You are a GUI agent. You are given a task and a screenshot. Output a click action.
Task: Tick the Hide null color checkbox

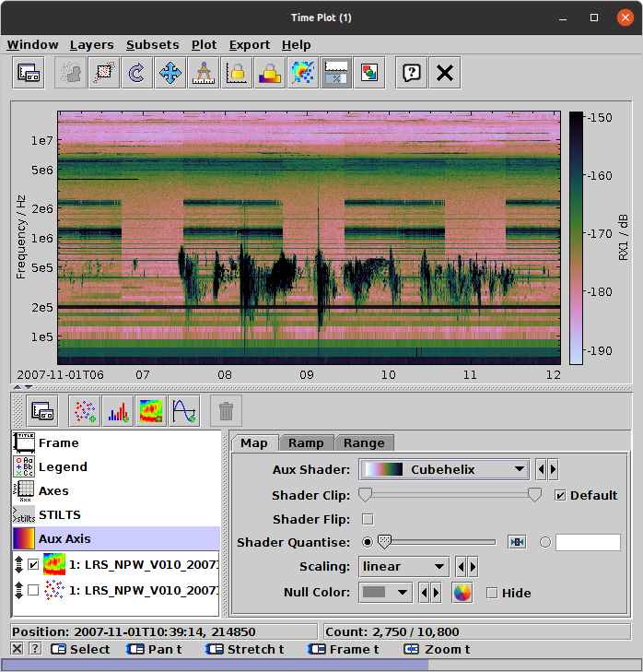492,593
